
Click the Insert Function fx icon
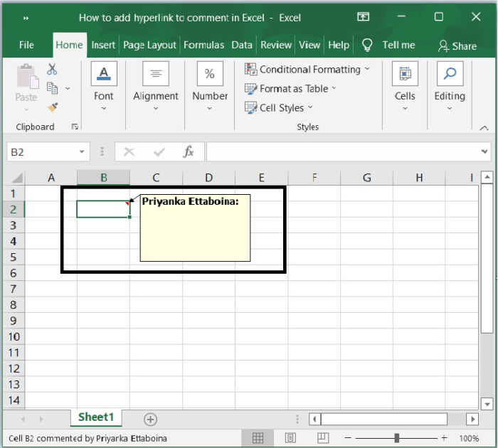189,151
